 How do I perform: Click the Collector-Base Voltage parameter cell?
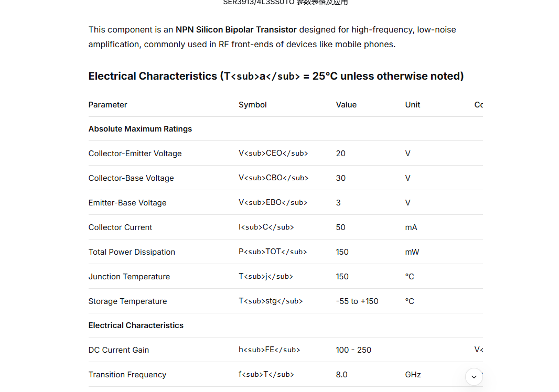[x=131, y=178]
